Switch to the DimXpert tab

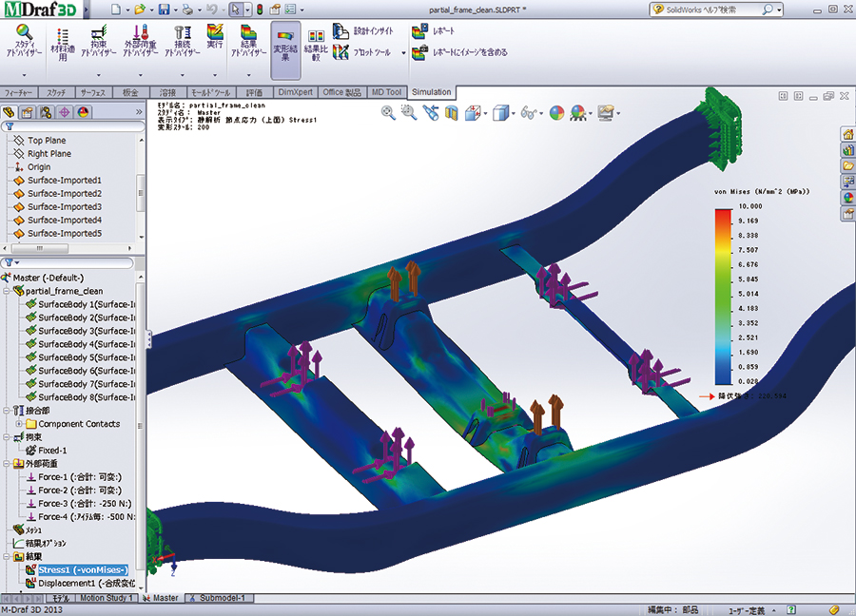coord(295,92)
